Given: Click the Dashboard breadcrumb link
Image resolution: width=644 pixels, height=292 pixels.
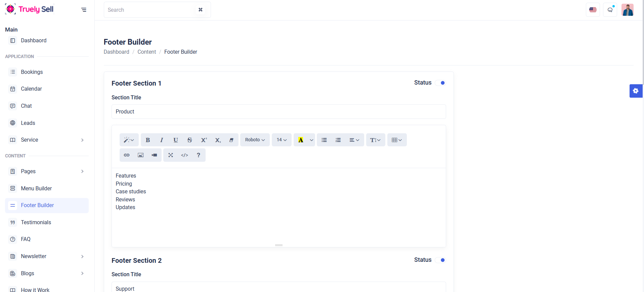Looking at the screenshot, I should [x=116, y=52].
